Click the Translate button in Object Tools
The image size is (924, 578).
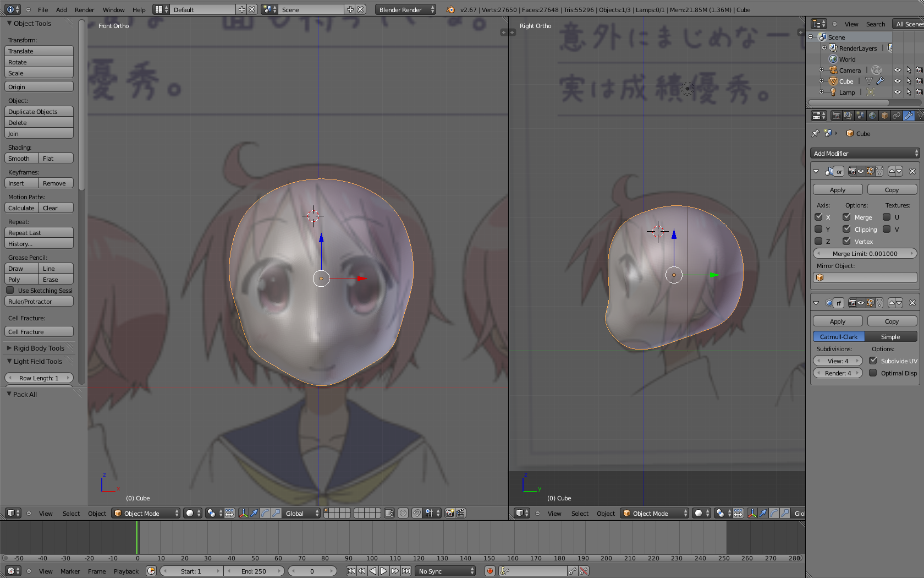pos(39,51)
